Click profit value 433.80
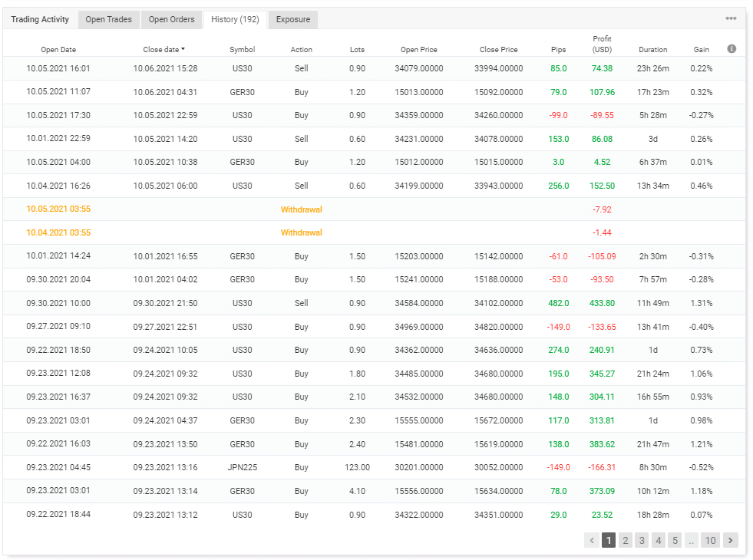This screenshot has height=560, width=753. 602,303
